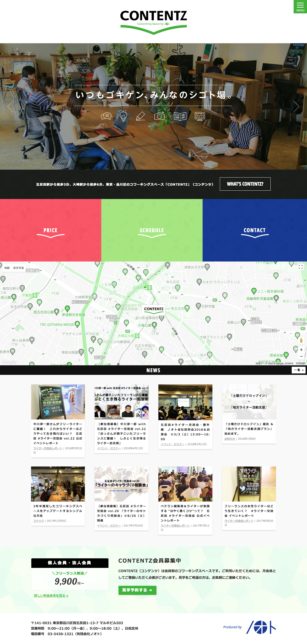Go to the next hero slide arrow

(x=296, y=106)
